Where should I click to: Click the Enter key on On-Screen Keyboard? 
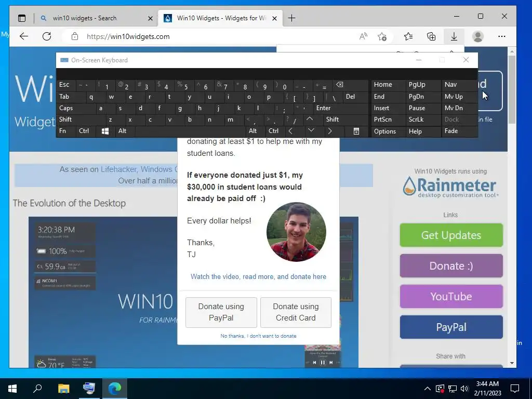[x=341, y=108]
